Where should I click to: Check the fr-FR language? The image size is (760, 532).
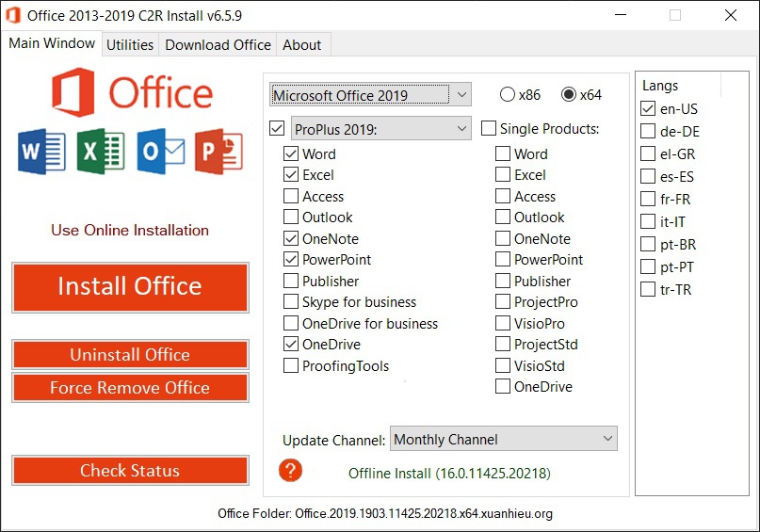point(648,199)
